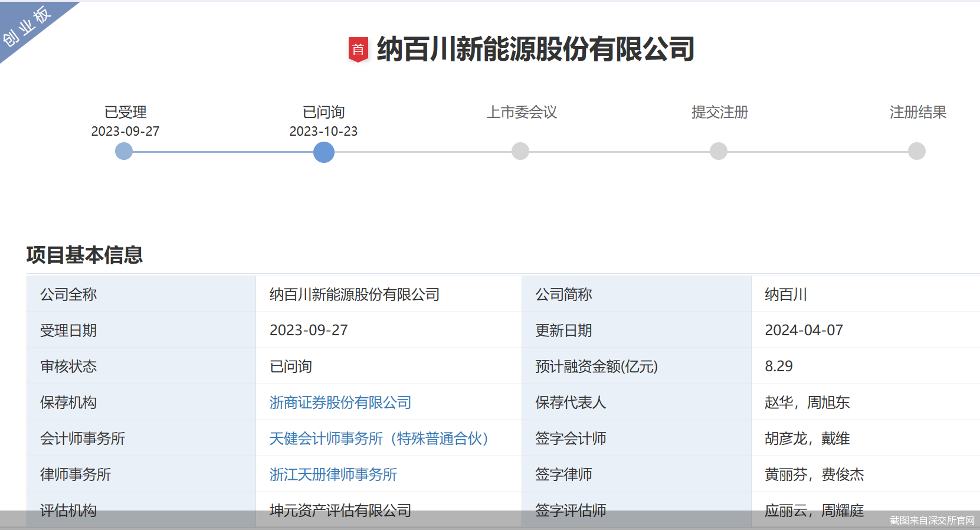This screenshot has height=530, width=980.
Task: Click the 签字会计师 label cell
Action: pos(637,439)
